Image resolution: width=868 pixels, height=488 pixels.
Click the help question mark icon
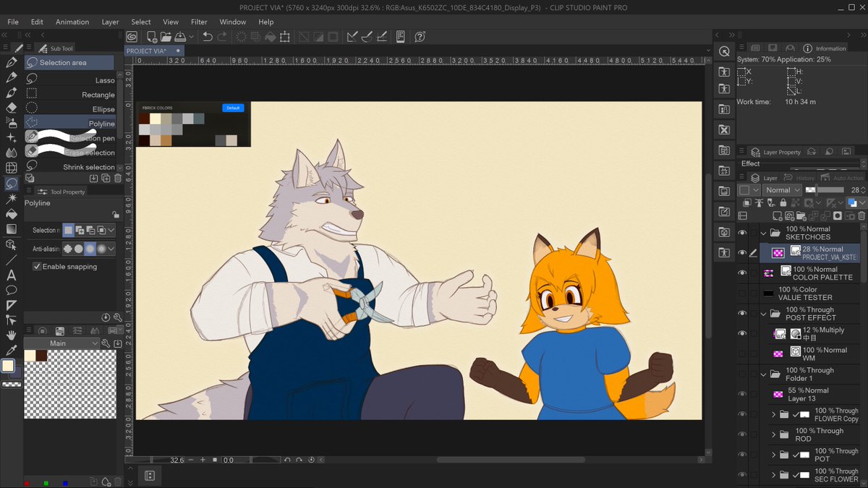coord(420,37)
